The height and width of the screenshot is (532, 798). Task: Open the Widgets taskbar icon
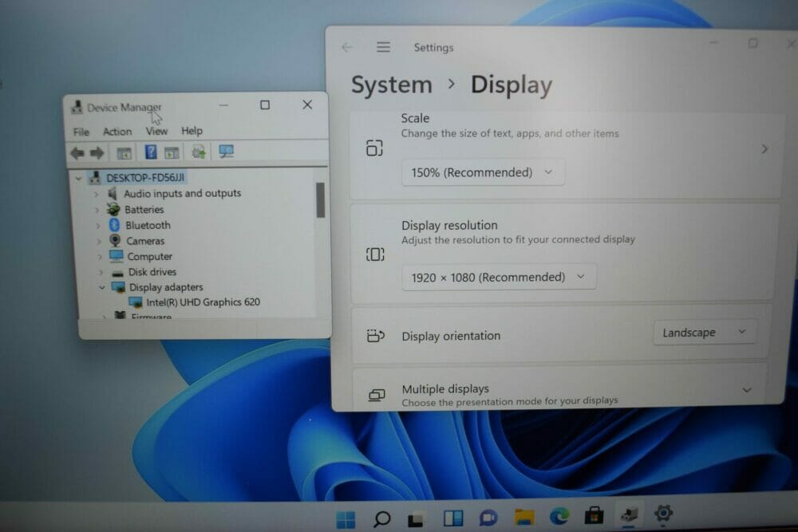click(453, 518)
